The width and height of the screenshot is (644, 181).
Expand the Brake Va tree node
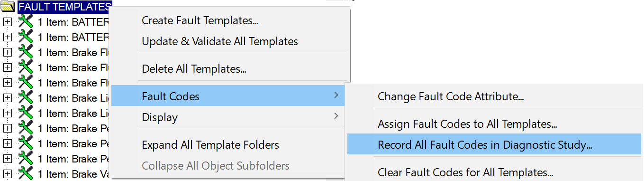[8, 174]
